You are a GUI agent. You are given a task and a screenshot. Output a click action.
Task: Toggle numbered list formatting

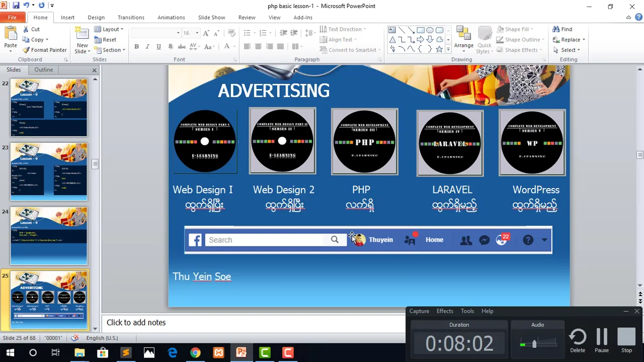(x=263, y=33)
